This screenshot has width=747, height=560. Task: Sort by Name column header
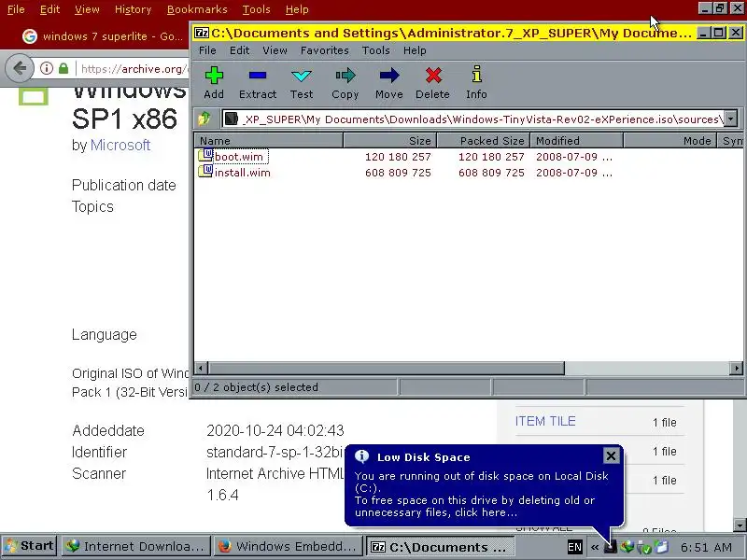269,141
